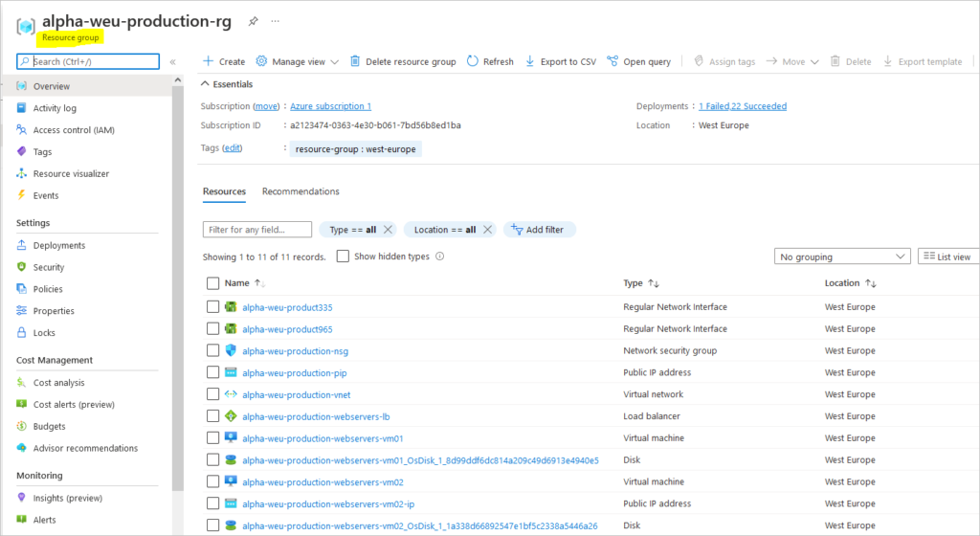Click the sidebar scroll-up arrow
The width and height of the screenshot is (980, 536).
click(177, 80)
